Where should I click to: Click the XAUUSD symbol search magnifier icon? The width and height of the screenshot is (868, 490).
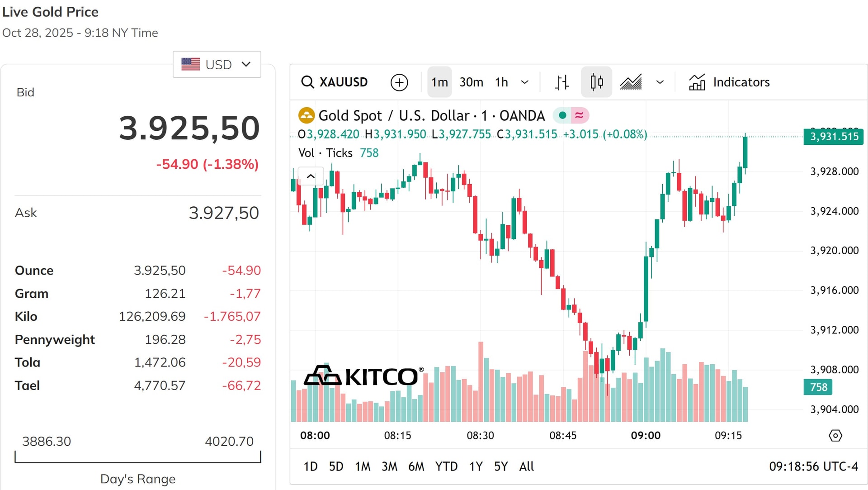point(307,82)
